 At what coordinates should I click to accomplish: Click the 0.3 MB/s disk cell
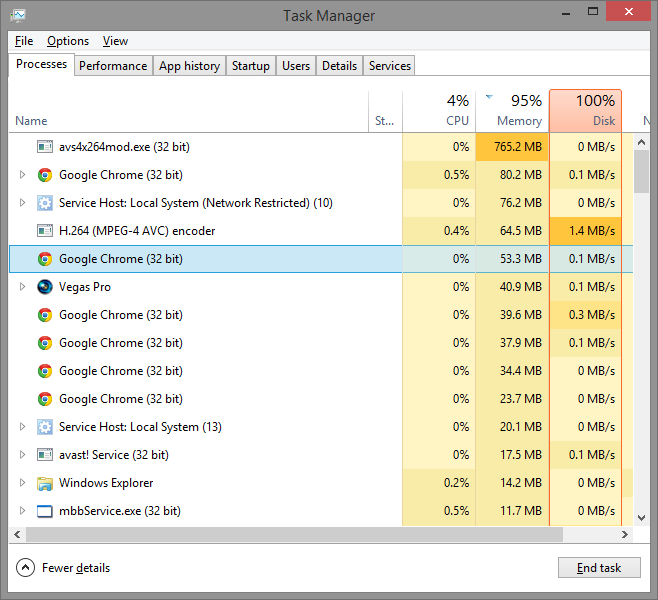click(585, 315)
